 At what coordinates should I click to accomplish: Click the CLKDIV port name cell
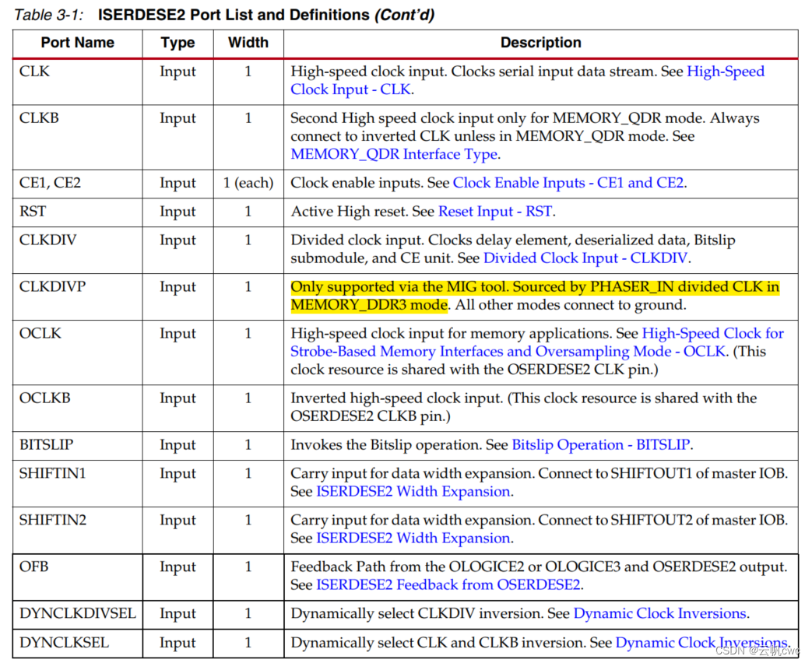pyautogui.click(x=78, y=250)
